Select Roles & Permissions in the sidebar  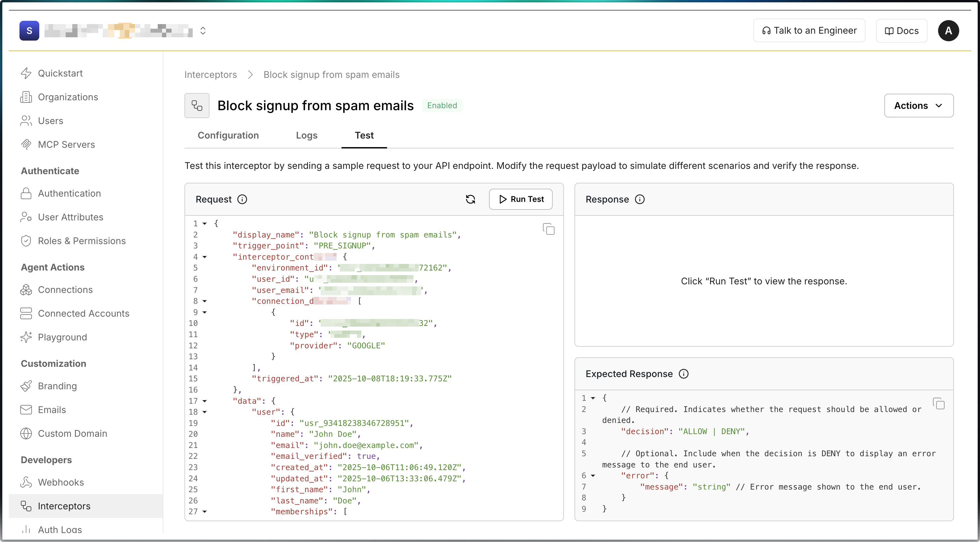point(82,240)
